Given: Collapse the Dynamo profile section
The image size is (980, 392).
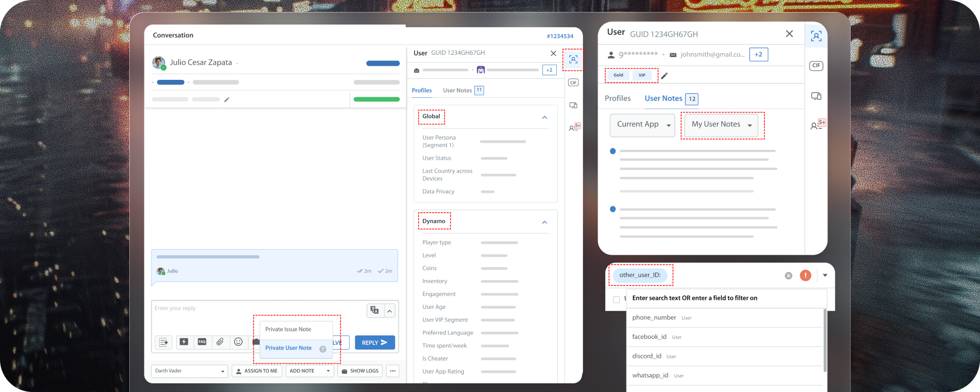Looking at the screenshot, I should [x=544, y=222].
